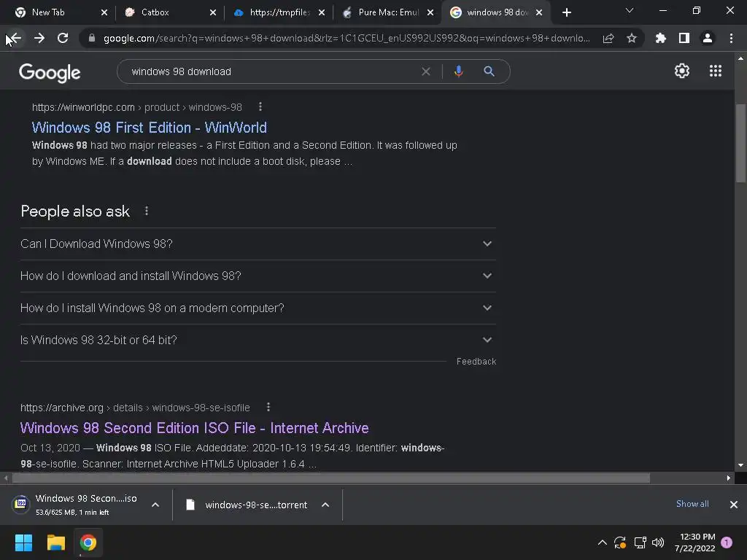The width and height of the screenshot is (747, 560).
Task: Open the Chrome profile menu
Action: pyautogui.click(x=708, y=39)
